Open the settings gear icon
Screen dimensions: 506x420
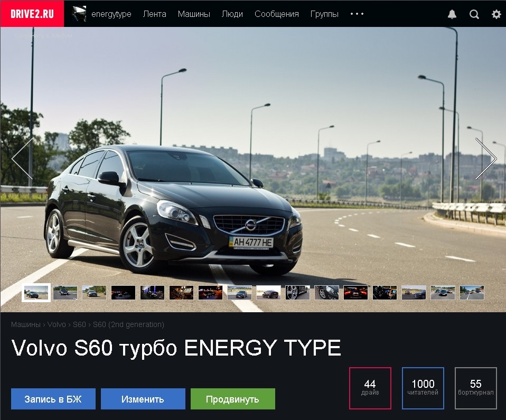point(496,14)
